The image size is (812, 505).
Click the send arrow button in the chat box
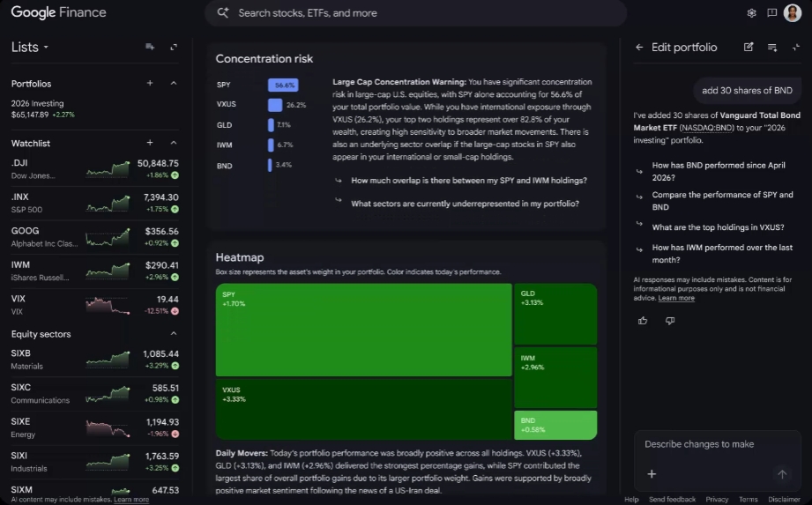click(x=782, y=474)
